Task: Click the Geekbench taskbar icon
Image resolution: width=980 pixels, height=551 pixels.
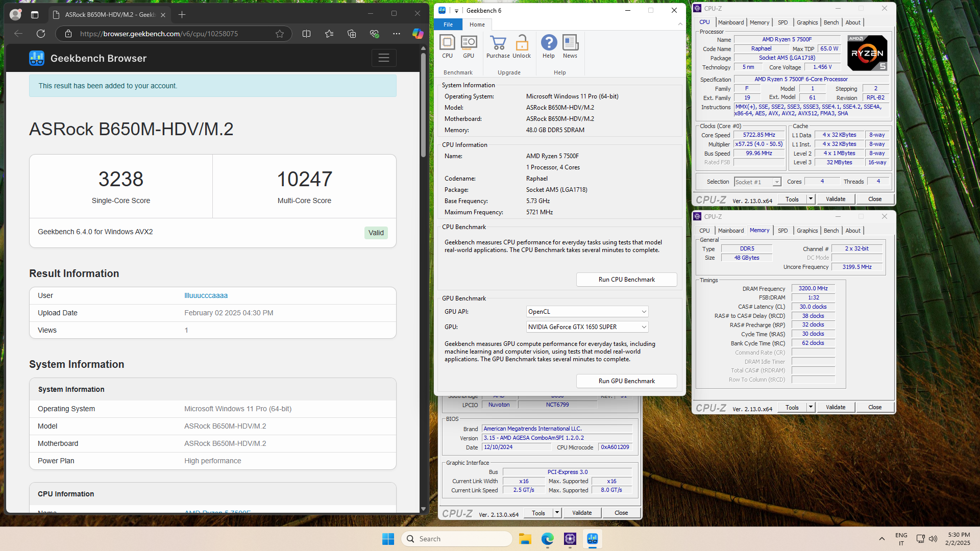Action: pos(593,539)
